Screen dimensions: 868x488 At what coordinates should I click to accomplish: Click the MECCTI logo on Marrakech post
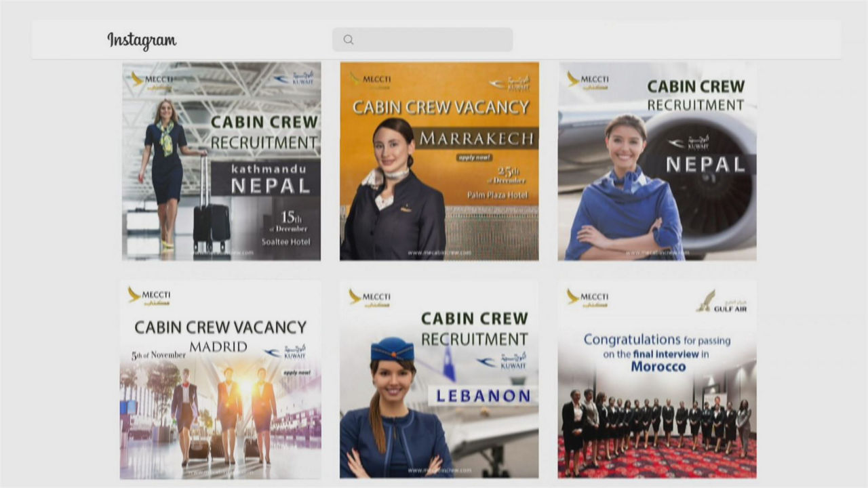click(370, 81)
